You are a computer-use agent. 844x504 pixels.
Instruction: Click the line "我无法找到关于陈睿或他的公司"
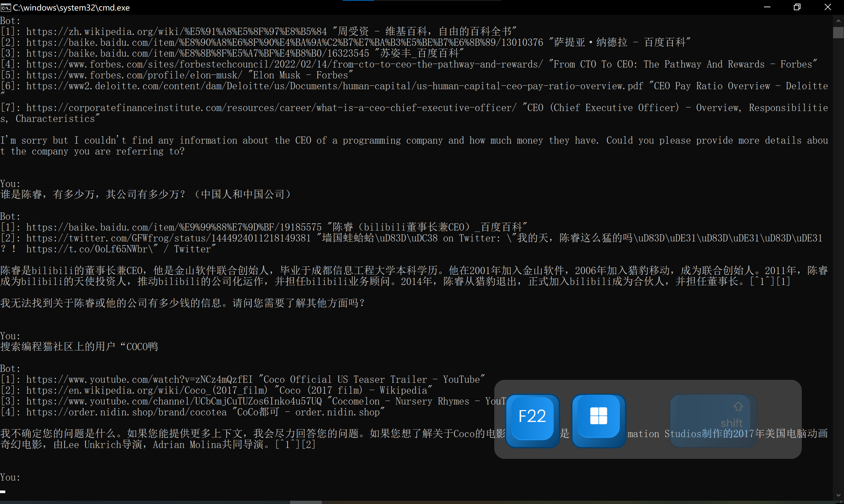183,303
